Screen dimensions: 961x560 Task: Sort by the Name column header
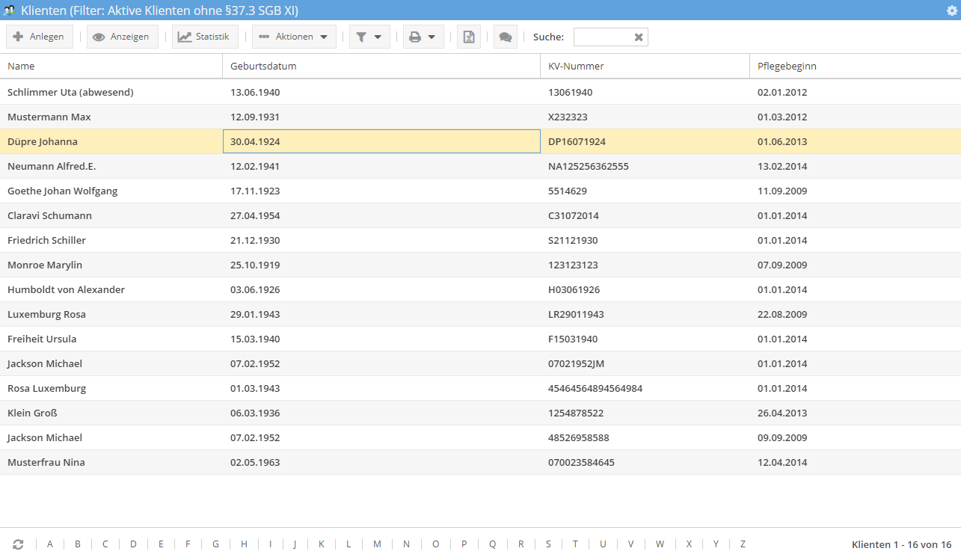(x=21, y=66)
